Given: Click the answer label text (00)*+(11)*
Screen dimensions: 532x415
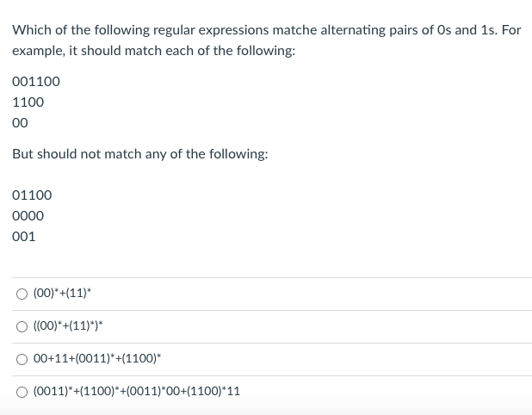Looking at the screenshot, I should click(63, 293).
